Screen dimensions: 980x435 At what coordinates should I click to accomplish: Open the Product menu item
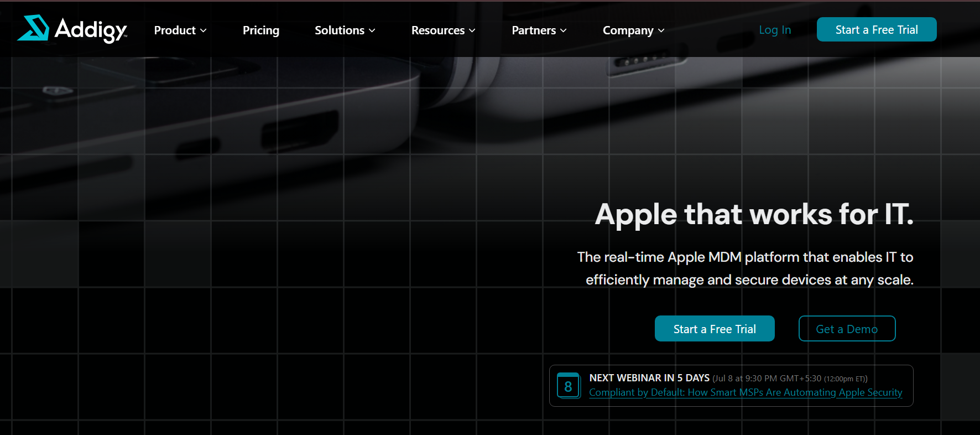(175, 30)
